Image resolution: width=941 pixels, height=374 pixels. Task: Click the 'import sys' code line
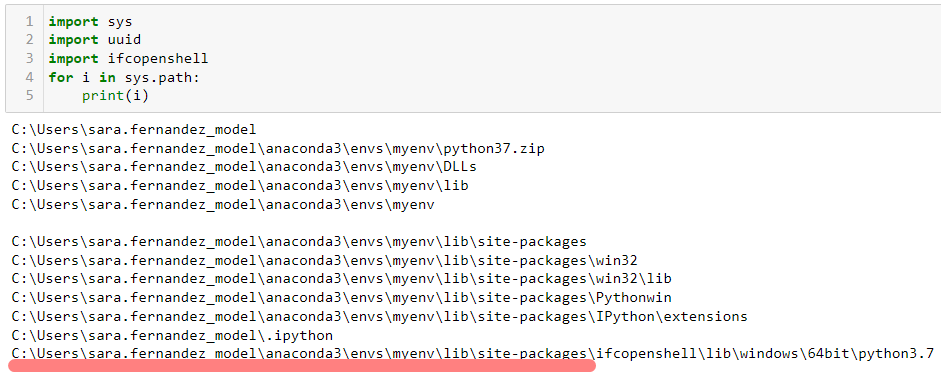tap(90, 22)
